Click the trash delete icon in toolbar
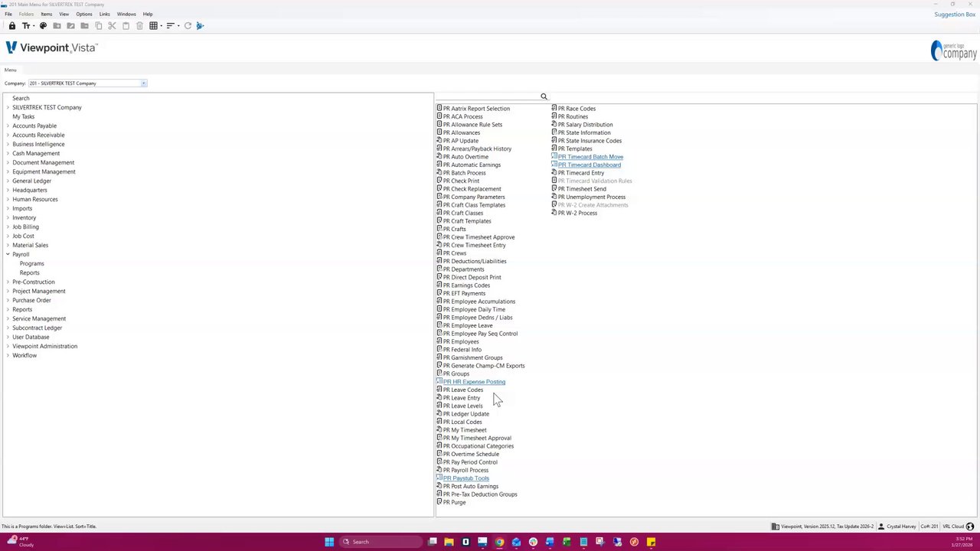Viewport: 980px width, 551px height. coord(139,26)
